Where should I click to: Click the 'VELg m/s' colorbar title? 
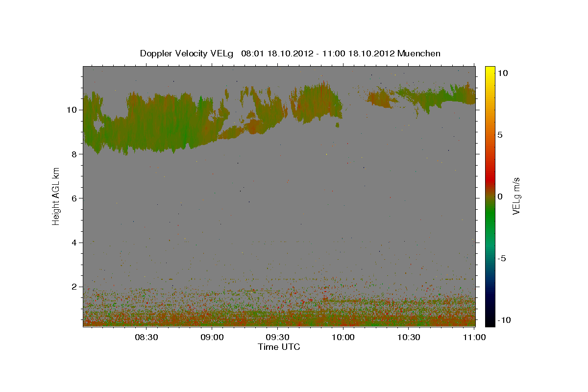coord(516,196)
